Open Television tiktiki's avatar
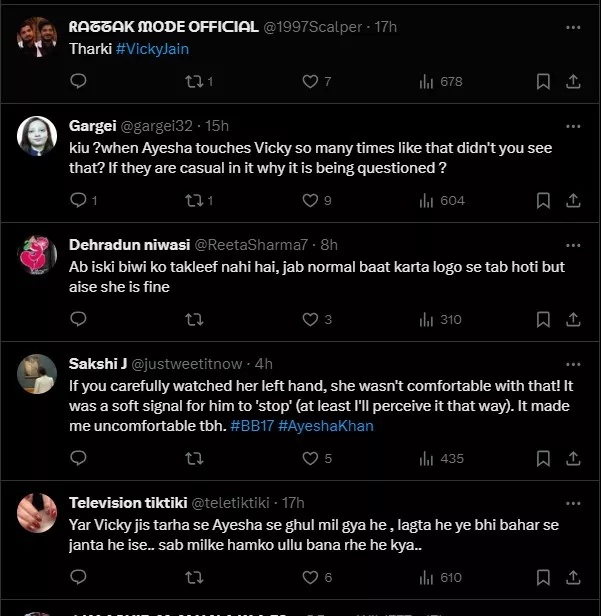Image resolution: width=601 pixels, height=616 pixels. (38, 513)
